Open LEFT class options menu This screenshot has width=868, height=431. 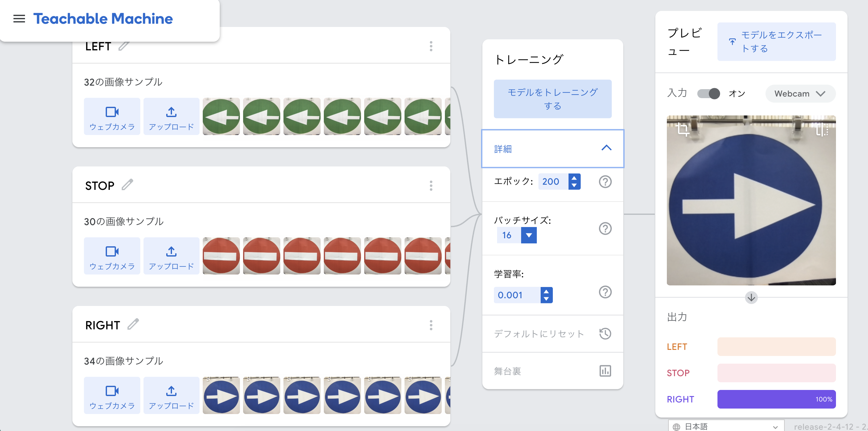click(x=431, y=46)
